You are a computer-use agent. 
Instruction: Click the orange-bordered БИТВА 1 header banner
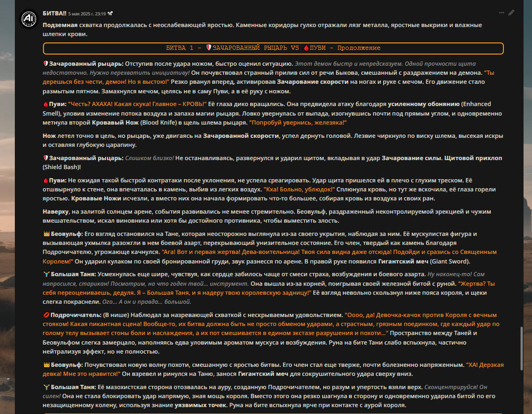[x=273, y=48]
